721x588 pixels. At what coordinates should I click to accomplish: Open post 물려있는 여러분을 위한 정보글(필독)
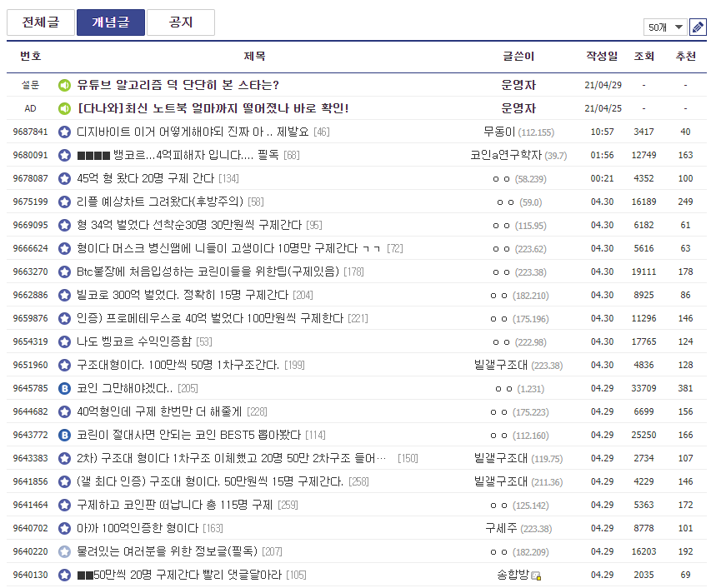point(167,551)
